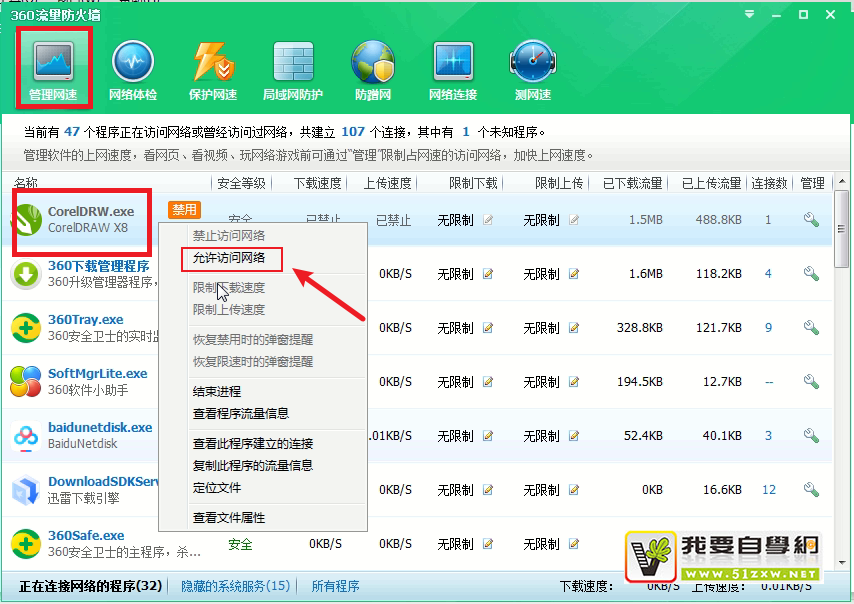Open the title bar main menu dropdown arrow
The width and height of the screenshot is (854, 604).
(750, 14)
